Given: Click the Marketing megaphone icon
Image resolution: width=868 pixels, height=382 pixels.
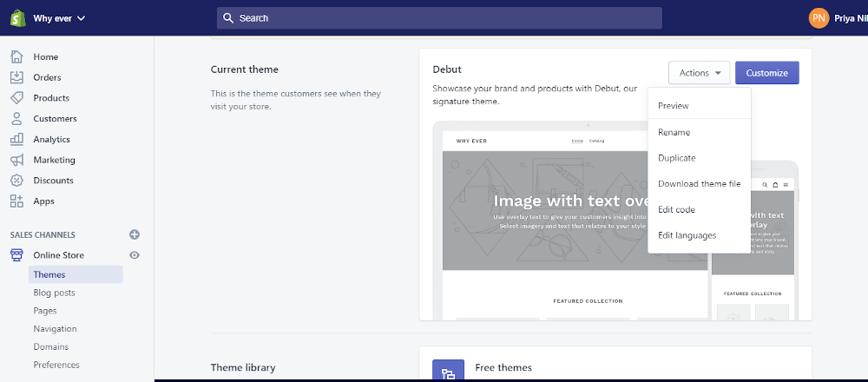Looking at the screenshot, I should [17, 160].
